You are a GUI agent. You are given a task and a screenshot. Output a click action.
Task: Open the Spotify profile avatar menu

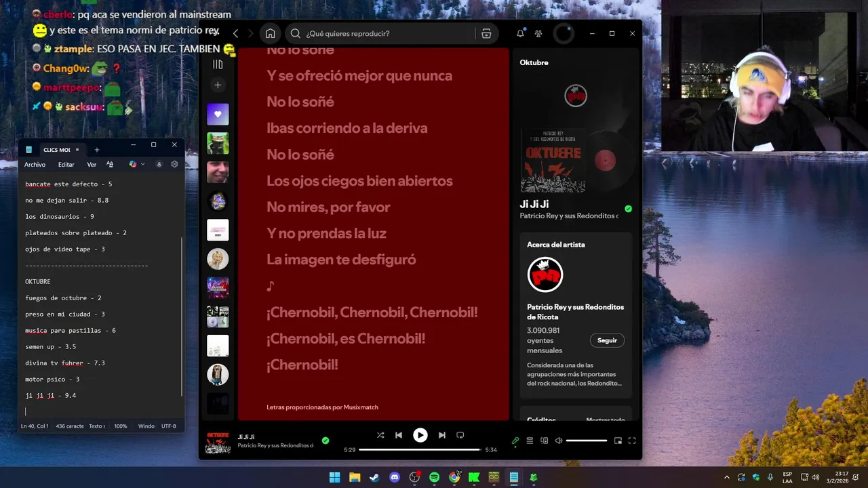(564, 33)
